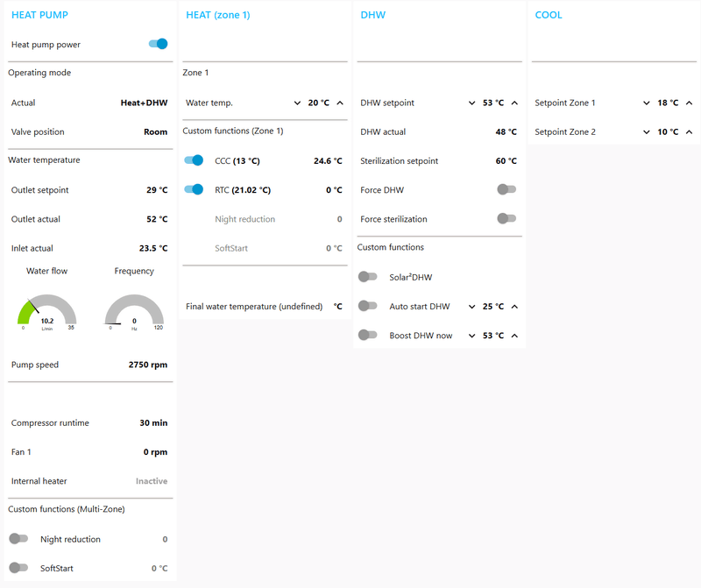Turn on Boost DHW now
Viewport: 701px width, 588px height.
[x=368, y=335]
